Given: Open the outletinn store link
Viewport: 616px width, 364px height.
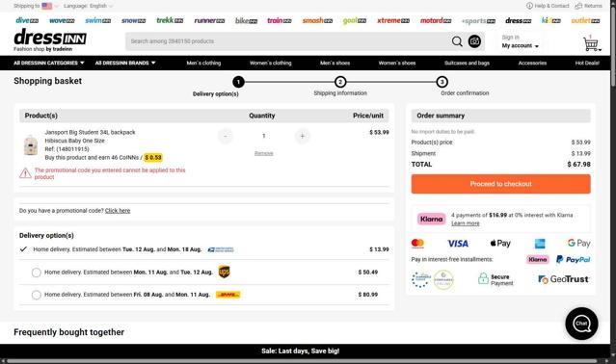Looking at the screenshot, I should tap(585, 20).
